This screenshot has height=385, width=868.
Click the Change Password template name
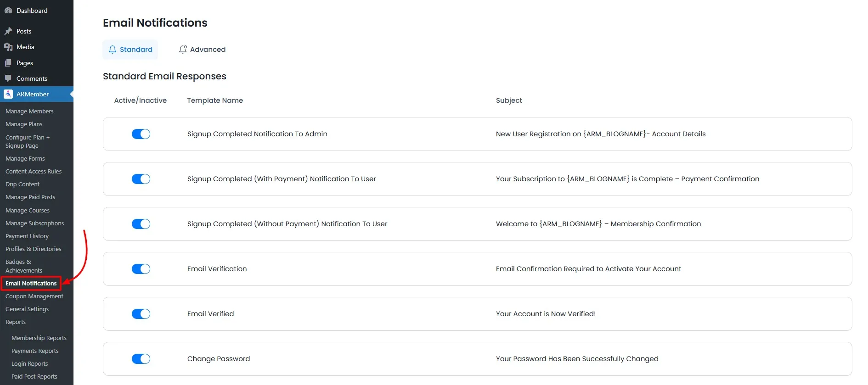[219, 359]
